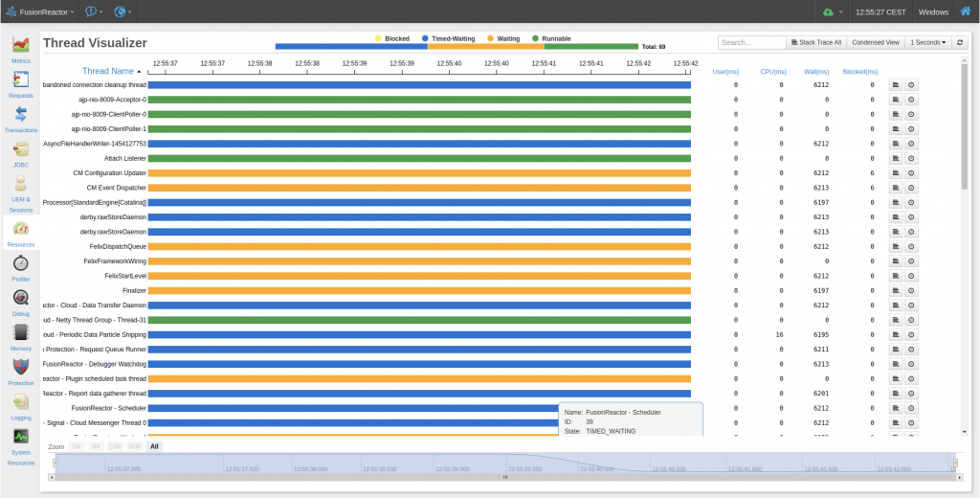Viewport: 980px width, 498px height.
Task: Click the Home icon in top bar
Action: click(966, 11)
